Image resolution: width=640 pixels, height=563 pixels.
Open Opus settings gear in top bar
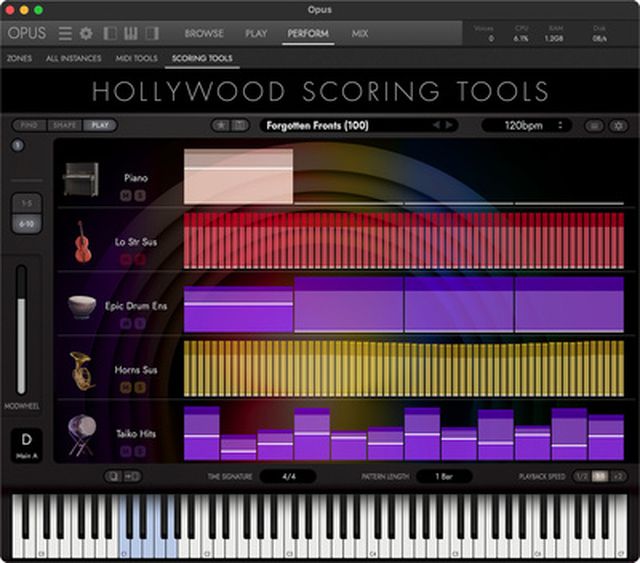tap(86, 33)
